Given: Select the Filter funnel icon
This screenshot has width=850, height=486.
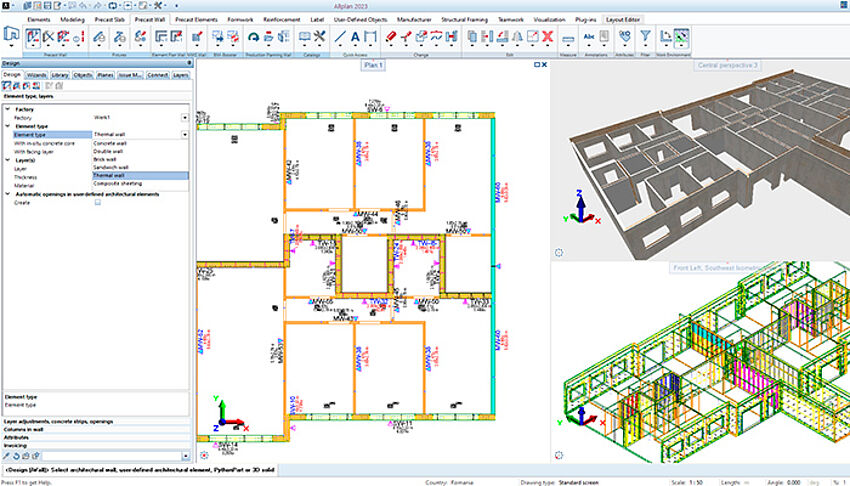Looking at the screenshot, I should click(x=645, y=37).
